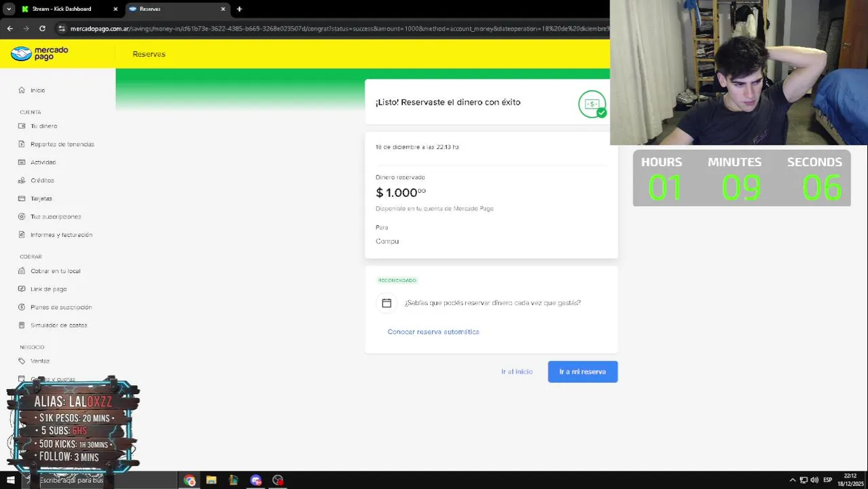Screen dimensions: 868x489
Task: Open Ventas in the sidebar
Action: tap(39, 361)
